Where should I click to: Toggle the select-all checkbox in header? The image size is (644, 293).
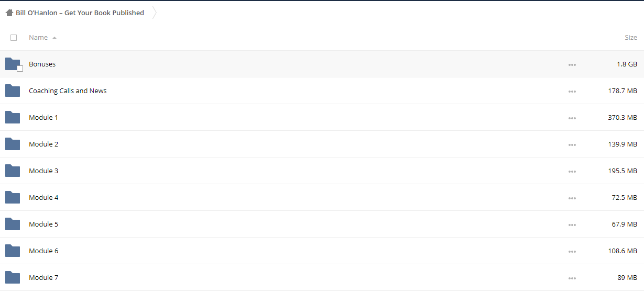[14, 38]
